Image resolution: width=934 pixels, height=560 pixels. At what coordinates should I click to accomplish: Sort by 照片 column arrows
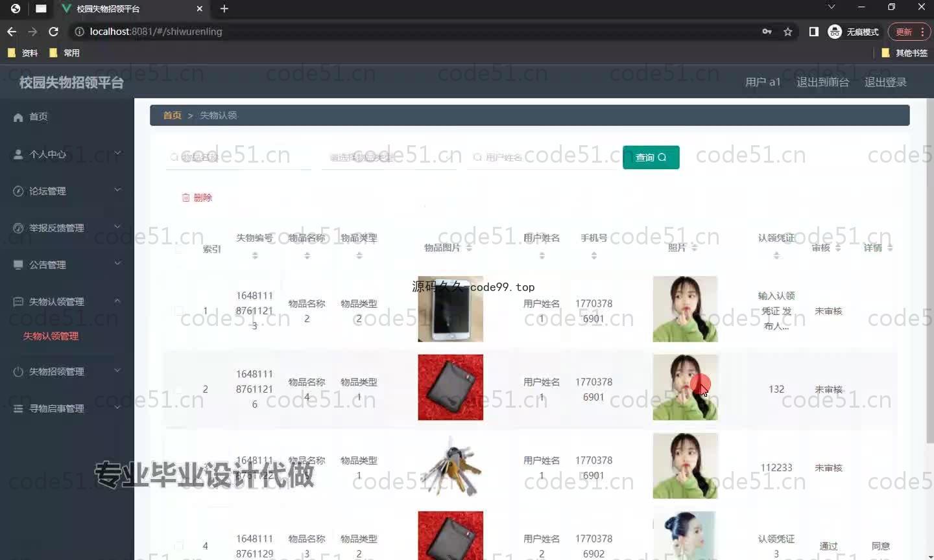pos(694,248)
